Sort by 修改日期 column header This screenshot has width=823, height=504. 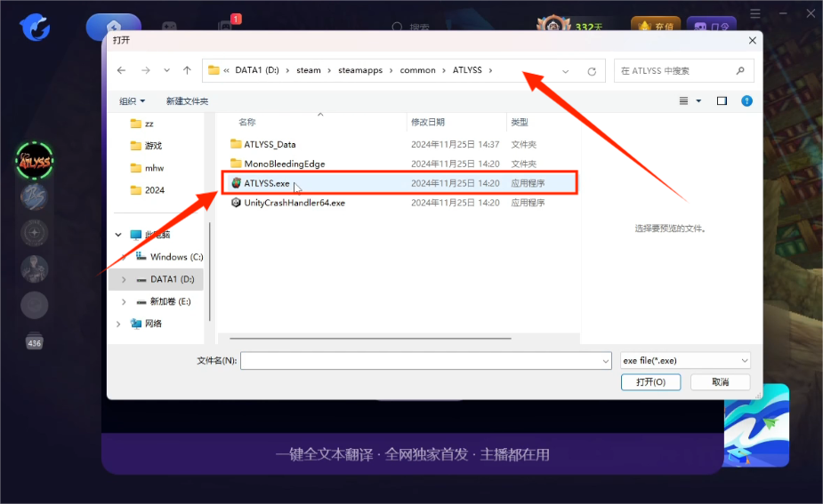click(x=428, y=122)
